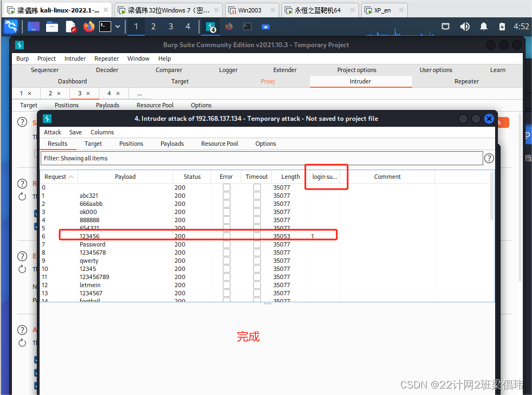
Task: Toggle Timeout checkbox for payload qwerty
Action: (257, 261)
